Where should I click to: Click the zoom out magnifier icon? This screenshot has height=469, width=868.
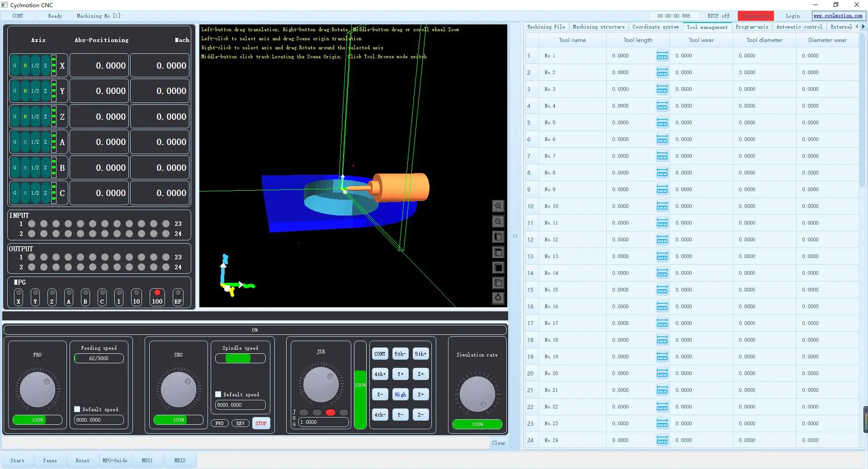(498, 222)
